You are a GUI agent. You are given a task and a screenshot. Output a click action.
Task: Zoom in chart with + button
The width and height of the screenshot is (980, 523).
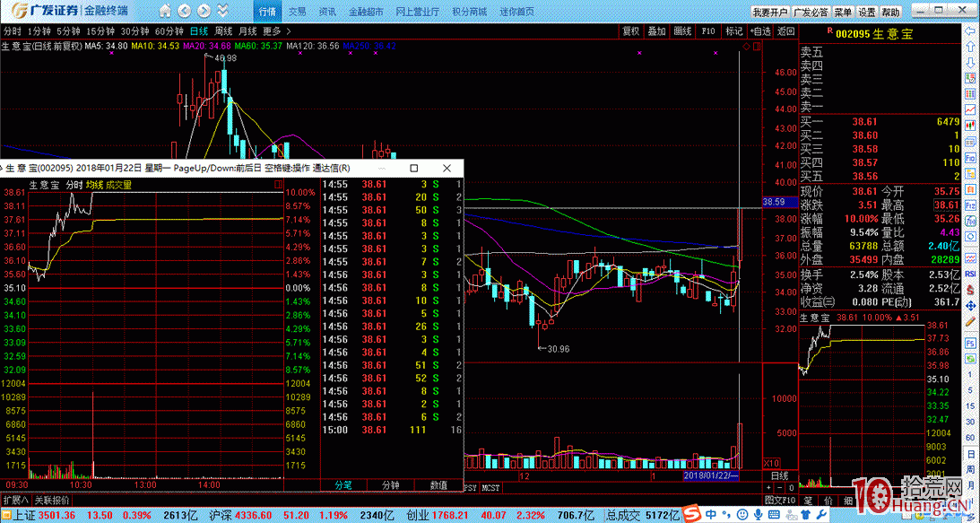click(x=769, y=487)
